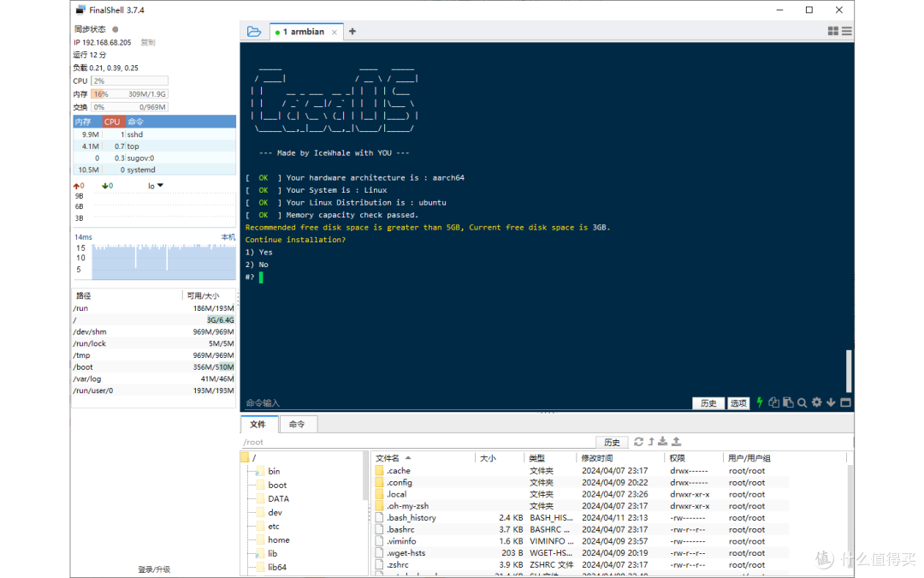Open network interface dropdown showing lo
This screenshot has width=924, height=578.
[156, 186]
